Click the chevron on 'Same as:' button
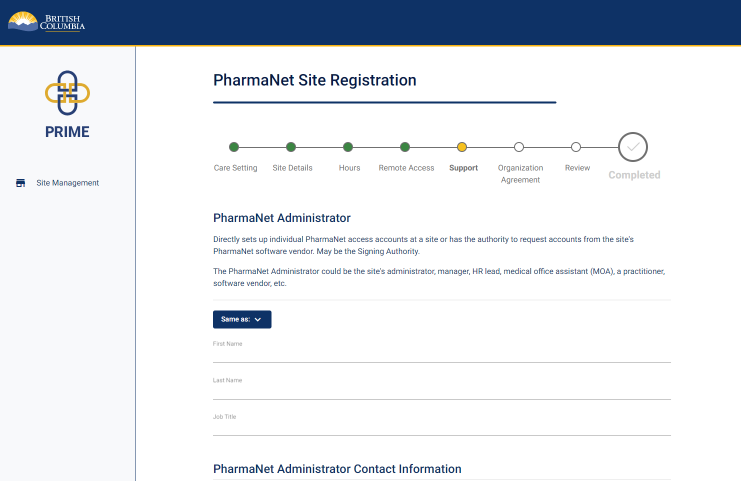This screenshot has height=481, width=741. pos(258,320)
